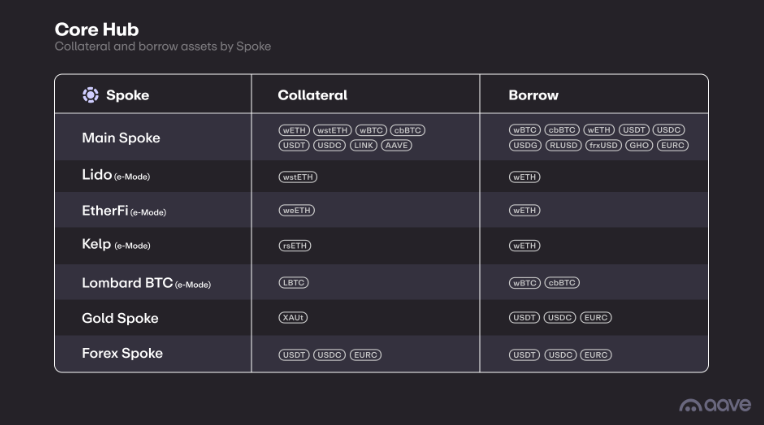Viewport: 764px width, 425px height.
Task: Click the Core Hub title
Action: click(96, 29)
